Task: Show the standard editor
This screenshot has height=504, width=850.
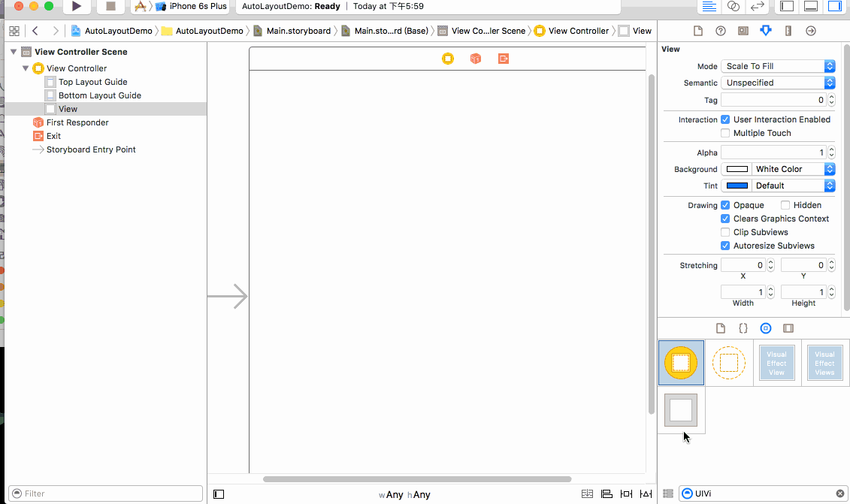Action: 709,7
